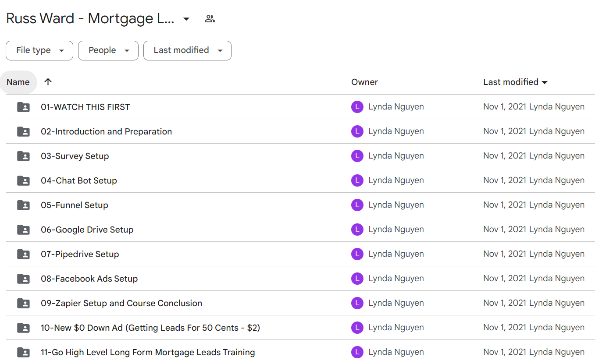Click owner avatar in 09-Zapier Setup row
The height and width of the screenshot is (364, 595).
pyautogui.click(x=357, y=303)
